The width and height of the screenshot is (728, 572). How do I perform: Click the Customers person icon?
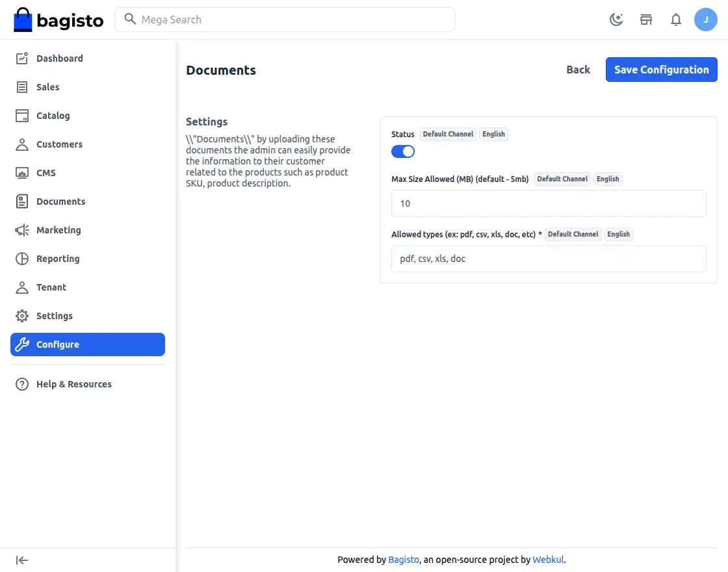pyautogui.click(x=22, y=144)
